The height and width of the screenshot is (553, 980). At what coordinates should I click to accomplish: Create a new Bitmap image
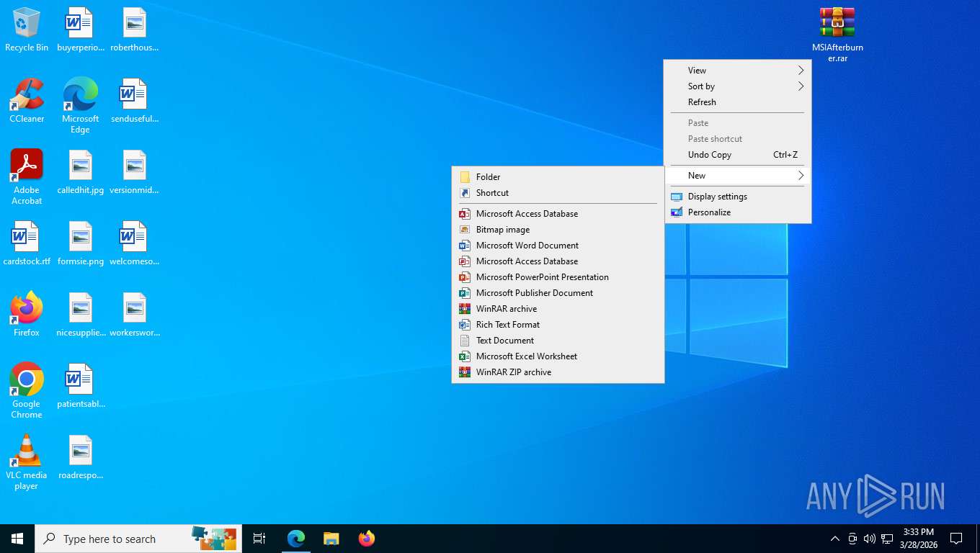click(x=558, y=230)
